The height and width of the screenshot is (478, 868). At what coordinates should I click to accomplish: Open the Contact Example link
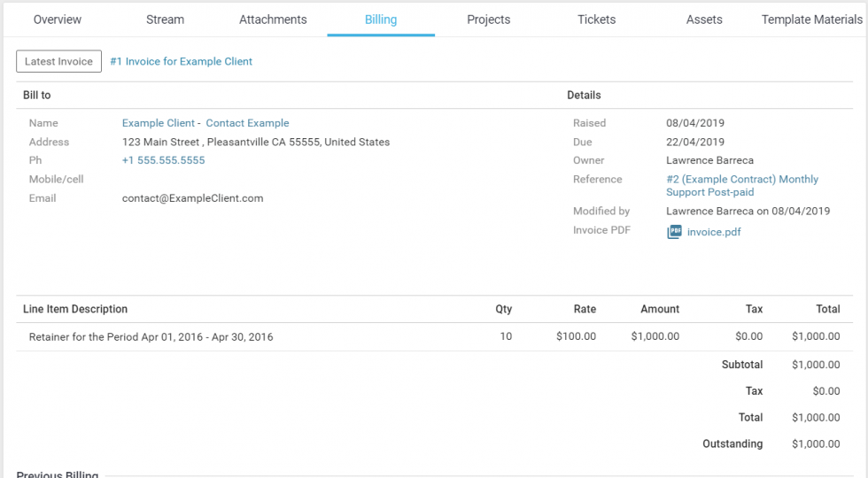247,123
